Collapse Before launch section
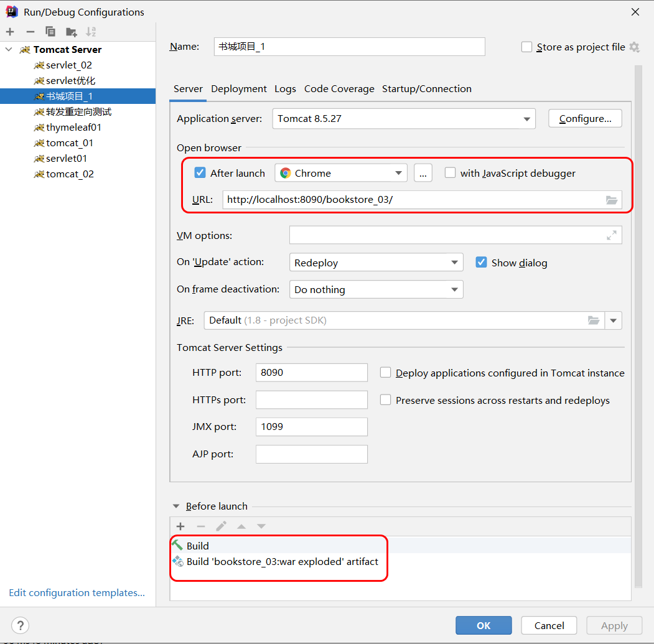 pos(176,506)
